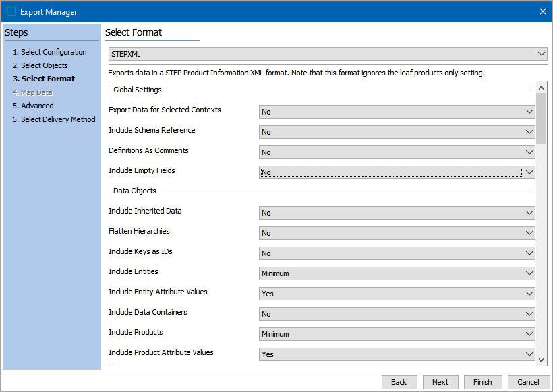The width and height of the screenshot is (553, 392).
Task: Open the STEPXML format dropdown
Action: 328,54
